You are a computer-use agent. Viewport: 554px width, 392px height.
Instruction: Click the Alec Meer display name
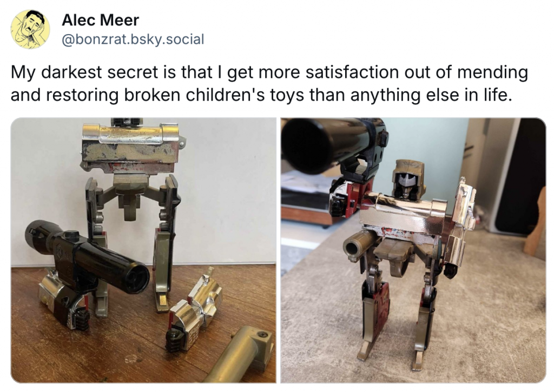point(100,20)
